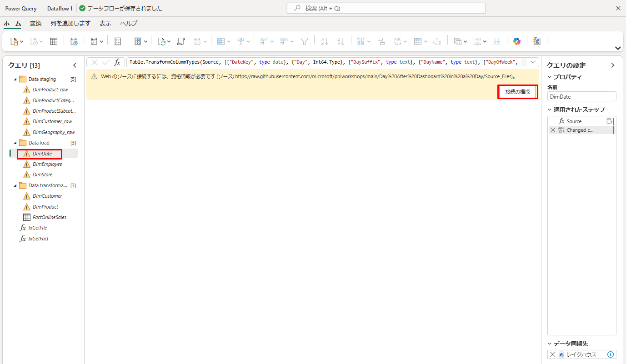This screenshot has width=626, height=364.
Task: Open the advanced editor scroll icon
Action: 180,41
